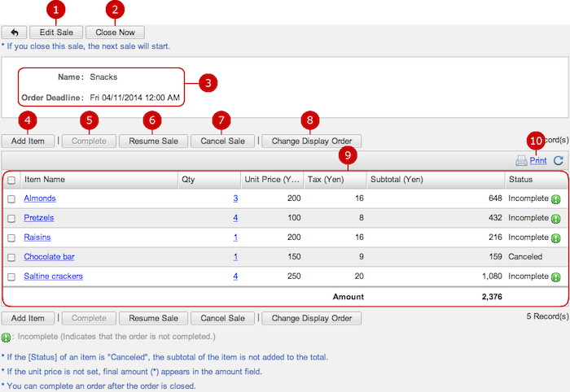Click the green Incomplete icon for Saltine crackers
570x392 pixels.
[x=556, y=277]
